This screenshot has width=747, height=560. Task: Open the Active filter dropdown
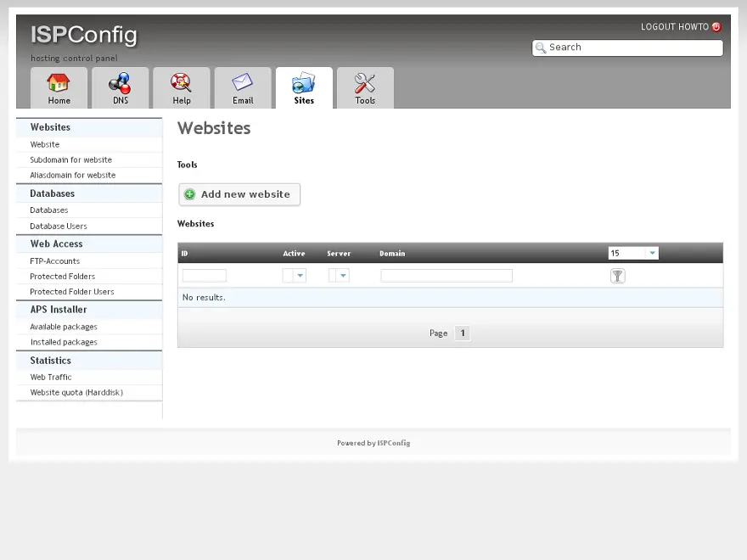294,275
